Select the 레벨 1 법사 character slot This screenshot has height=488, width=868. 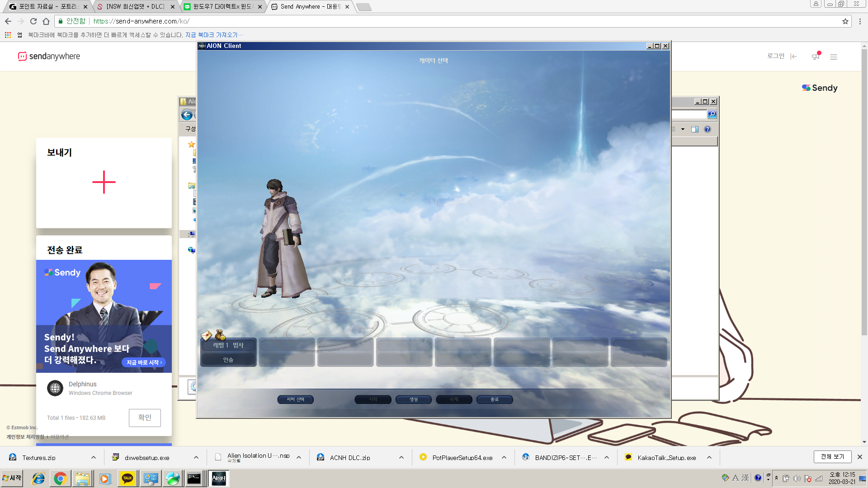[x=228, y=352]
